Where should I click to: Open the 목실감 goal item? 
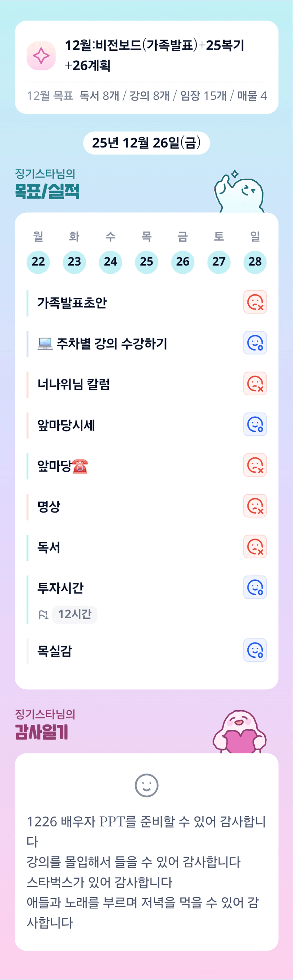click(55, 651)
